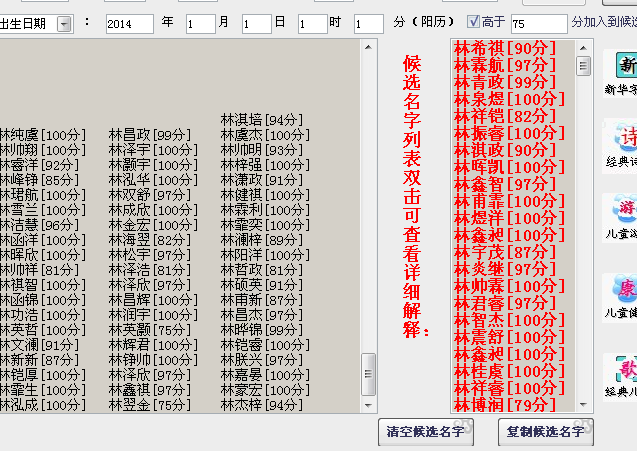This screenshot has height=451, width=637.
Task: Focus the hour field before 时
Action: [x=313, y=24]
